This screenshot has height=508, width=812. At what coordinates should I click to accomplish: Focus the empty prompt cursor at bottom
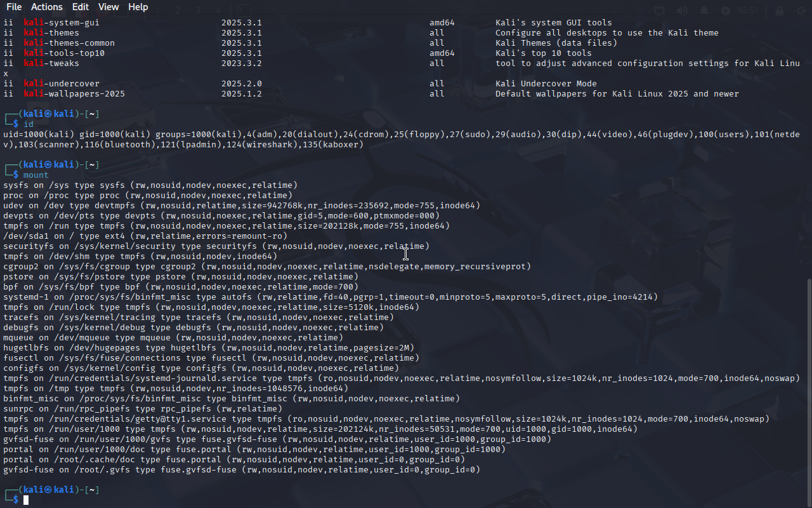click(26, 500)
